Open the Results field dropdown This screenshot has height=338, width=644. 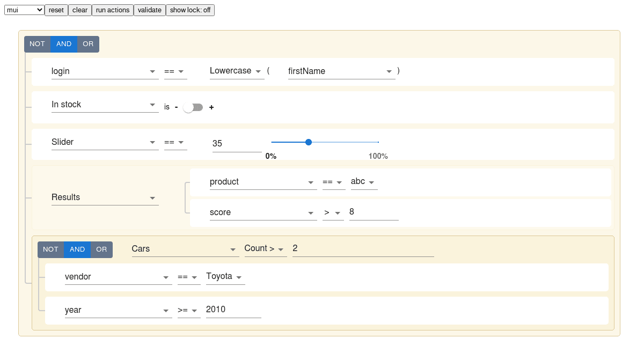pos(105,197)
